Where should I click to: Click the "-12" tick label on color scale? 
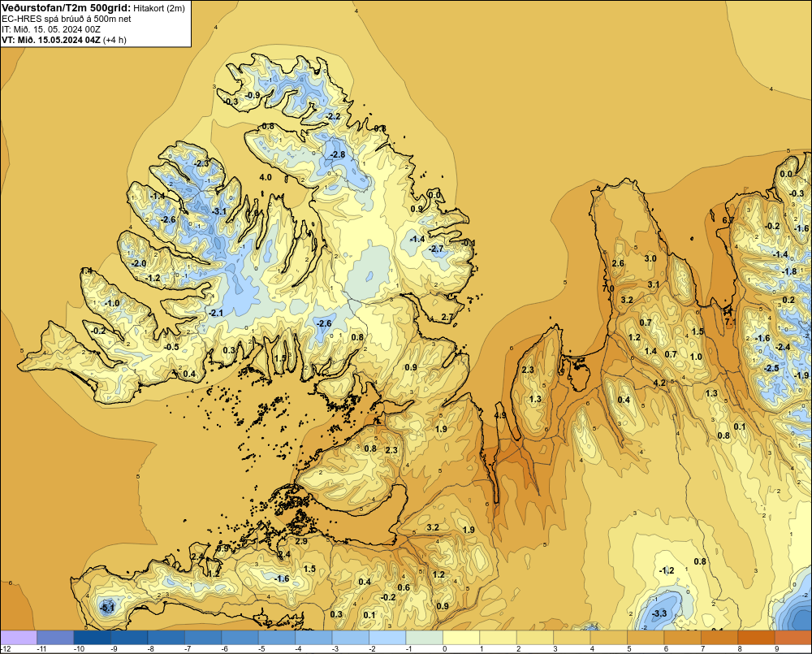(6, 649)
